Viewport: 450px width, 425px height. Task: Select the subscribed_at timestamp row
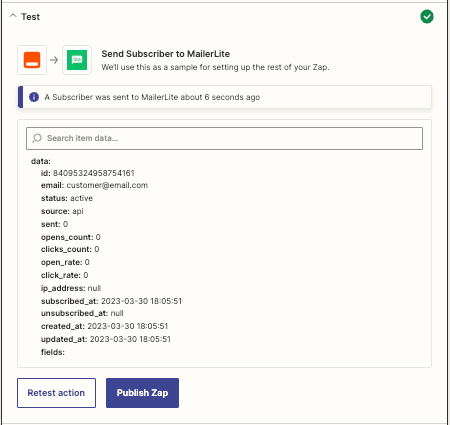[111, 301]
